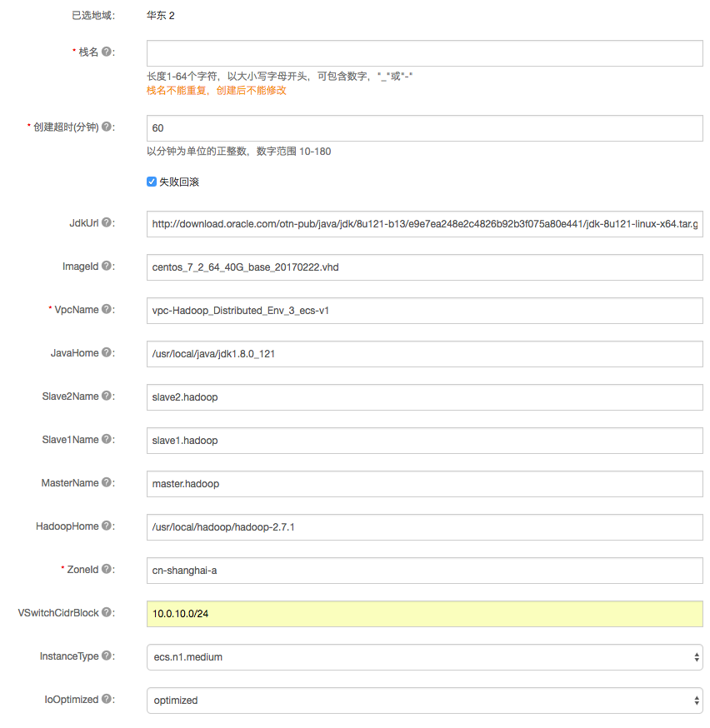710x728 pixels.
Task: Click the Slave2Name question mark icon
Action: [x=107, y=396]
